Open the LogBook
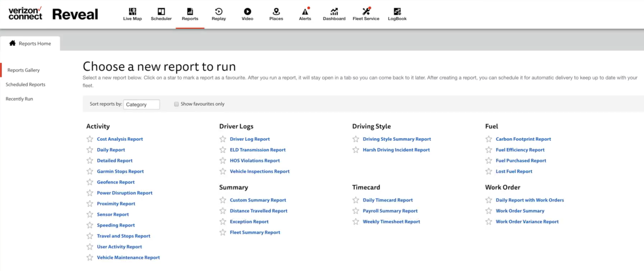Viewport: 644px width, 271px height. [396, 13]
